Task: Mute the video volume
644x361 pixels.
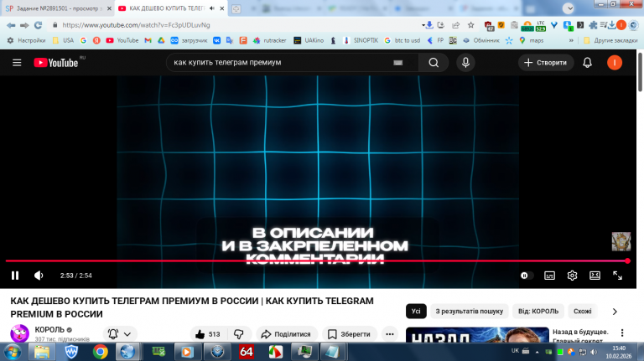Action: point(39,276)
